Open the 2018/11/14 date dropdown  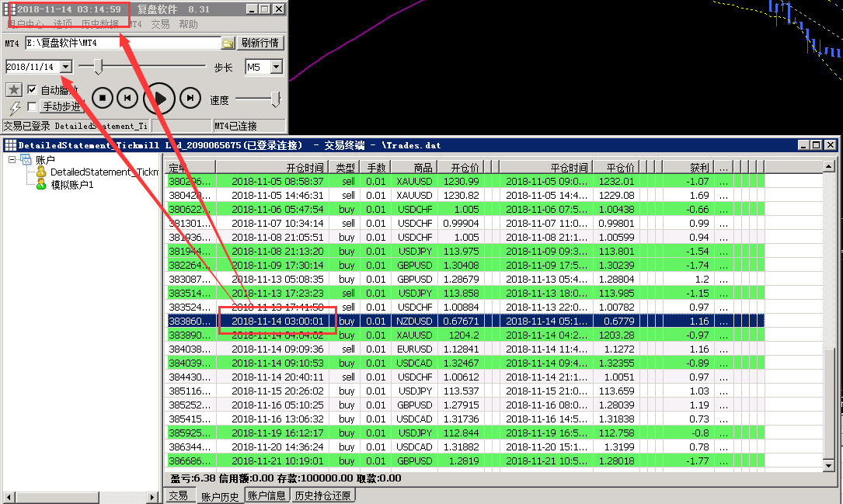tap(65, 68)
